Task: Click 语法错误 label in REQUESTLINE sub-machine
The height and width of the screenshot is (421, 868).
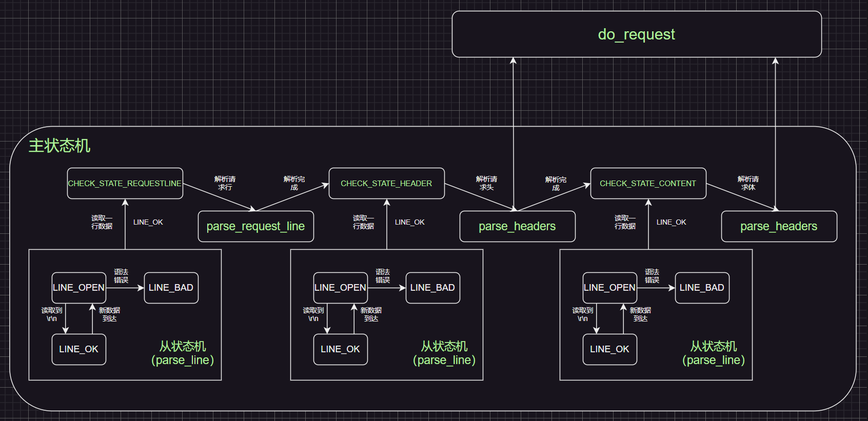Action: pos(121,276)
